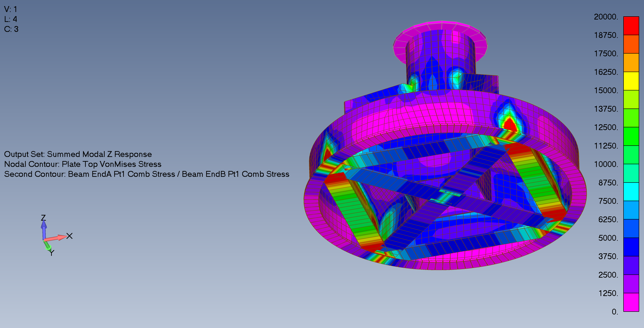Click the yellow 16250 legend color band
Image resolution: width=644 pixels, height=328 pixels.
coord(631,81)
